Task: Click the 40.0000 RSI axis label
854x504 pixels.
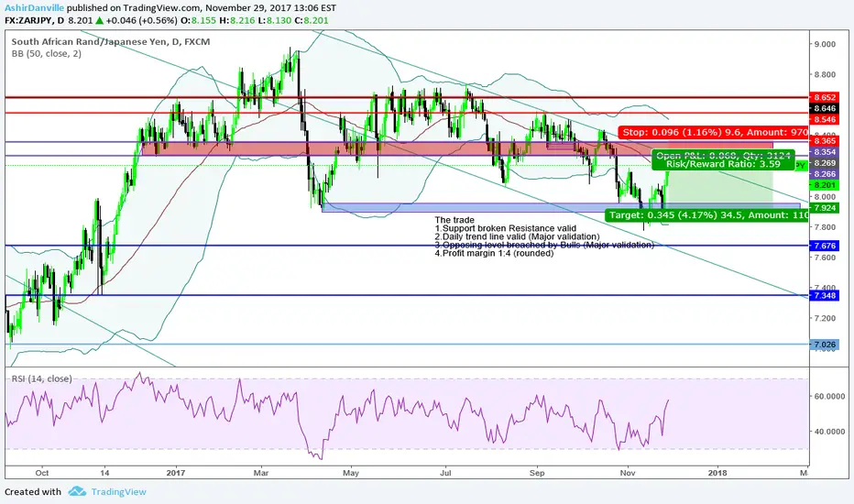Action: pos(829,431)
